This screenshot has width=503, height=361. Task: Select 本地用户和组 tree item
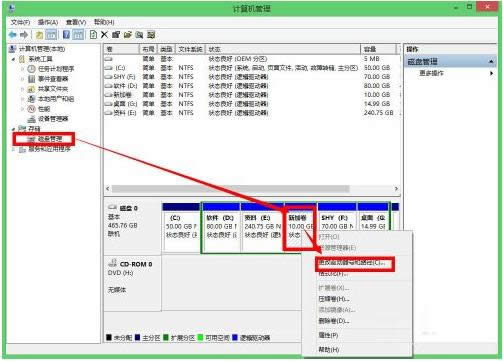[56, 99]
